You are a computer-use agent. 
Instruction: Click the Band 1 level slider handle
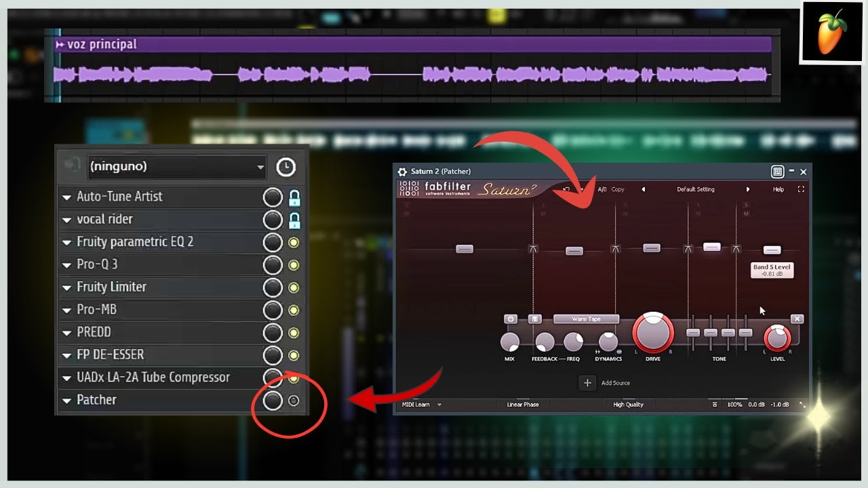tap(465, 249)
